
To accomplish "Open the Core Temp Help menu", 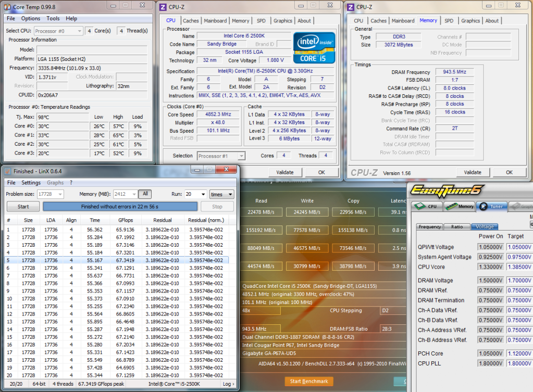I will (71, 18).
